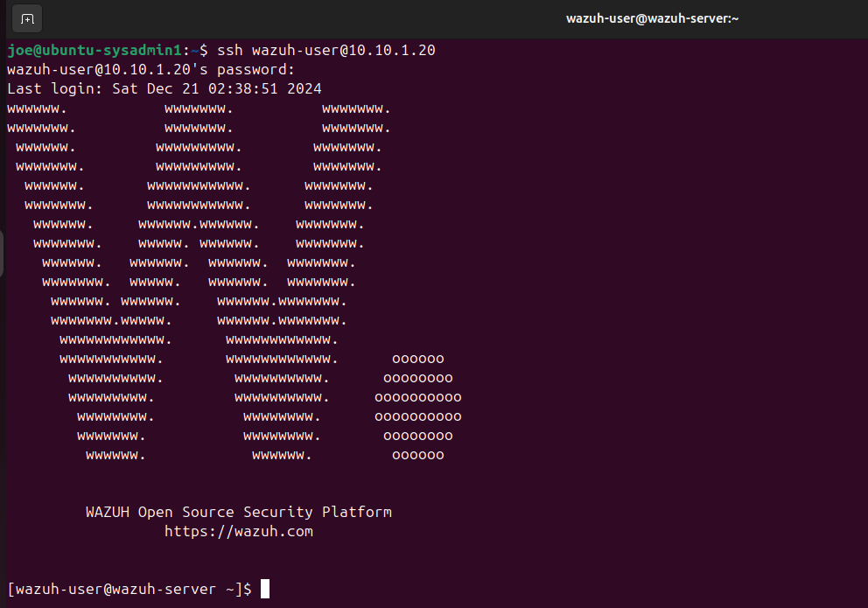This screenshot has width=868, height=608.
Task: Select the password prompt line
Action: [x=150, y=69]
